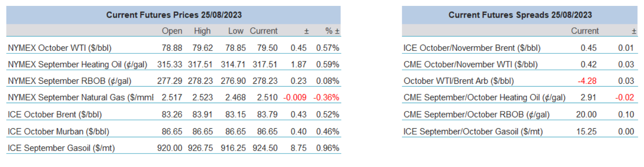
Task: Click the ICE September Gasoil ($/mt) label
Action: pyautogui.click(x=61, y=148)
